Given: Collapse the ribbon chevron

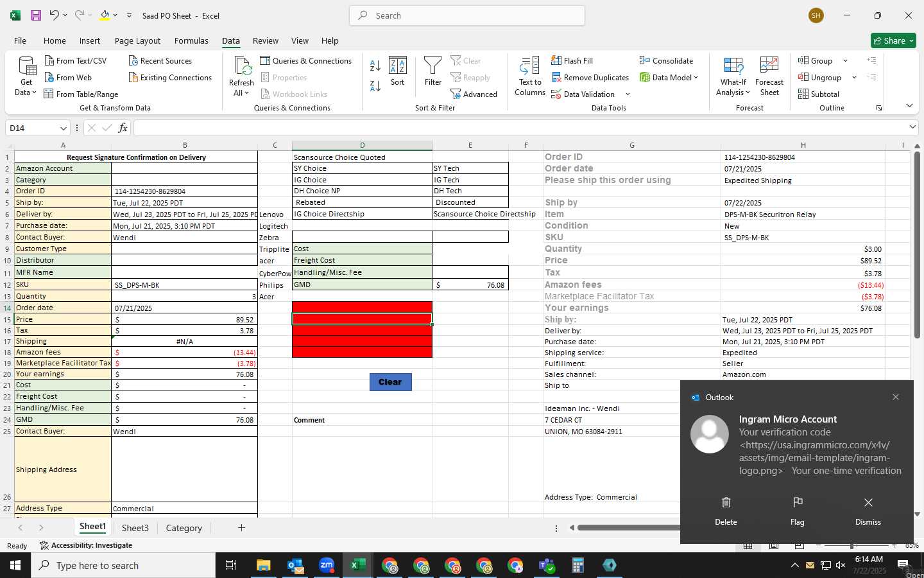Looking at the screenshot, I should (x=909, y=105).
